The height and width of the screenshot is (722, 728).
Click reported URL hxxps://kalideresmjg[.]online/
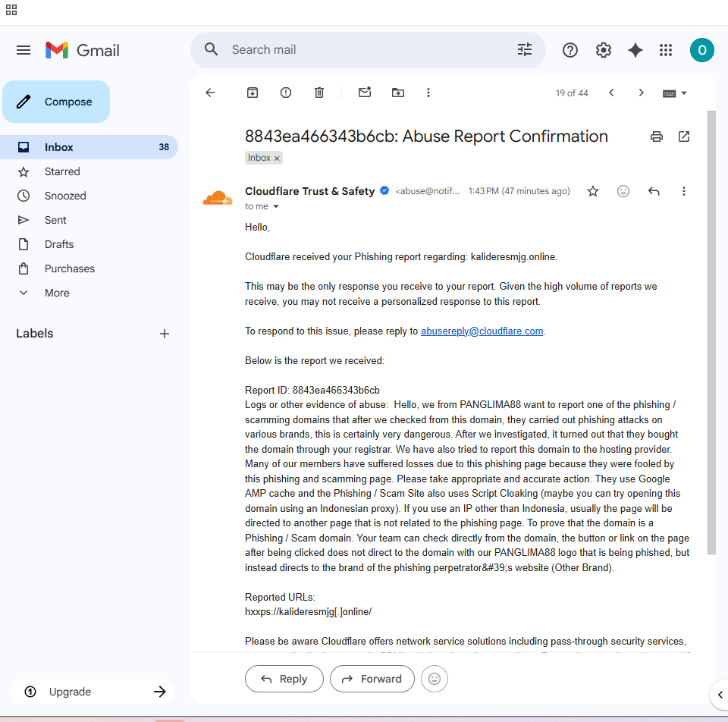pos(309,611)
